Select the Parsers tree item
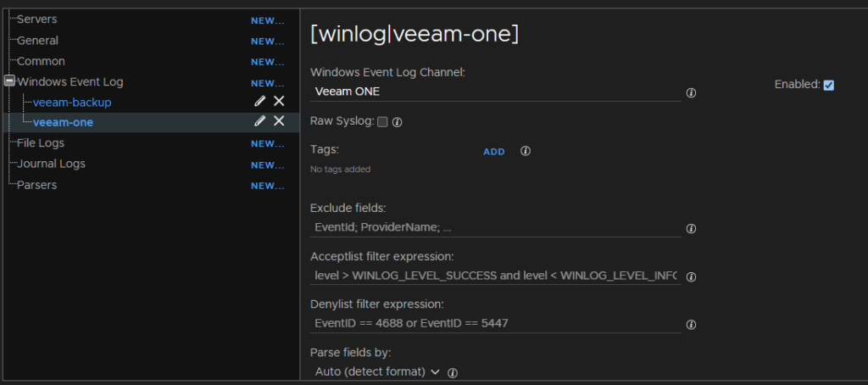This screenshot has width=868, height=385. [37, 185]
